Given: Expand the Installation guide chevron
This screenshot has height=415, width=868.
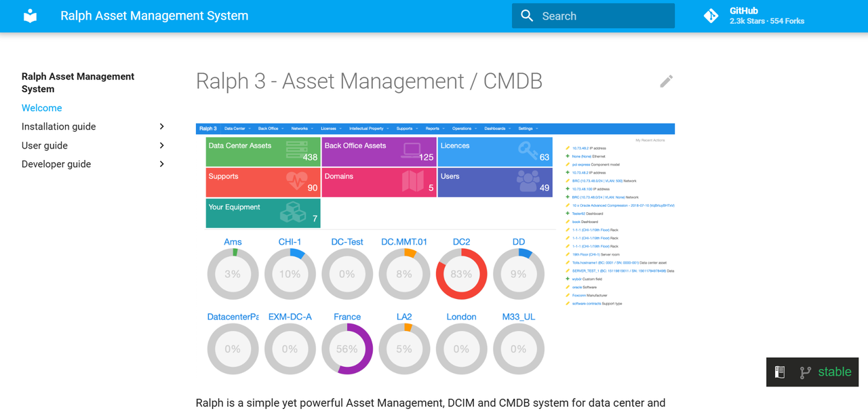Looking at the screenshot, I should pyautogui.click(x=161, y=127).
